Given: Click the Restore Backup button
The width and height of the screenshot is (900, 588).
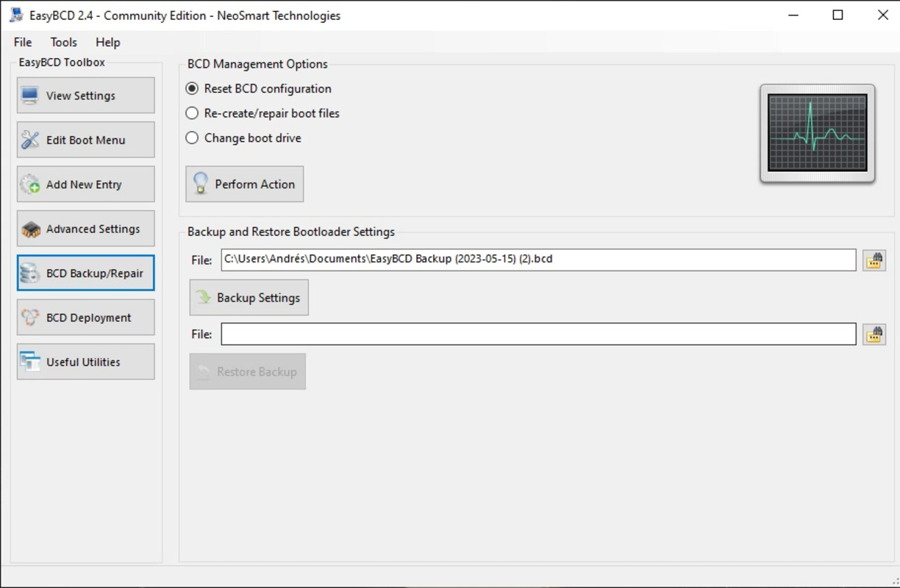Looking at the screenshot, I should point(248,372).
